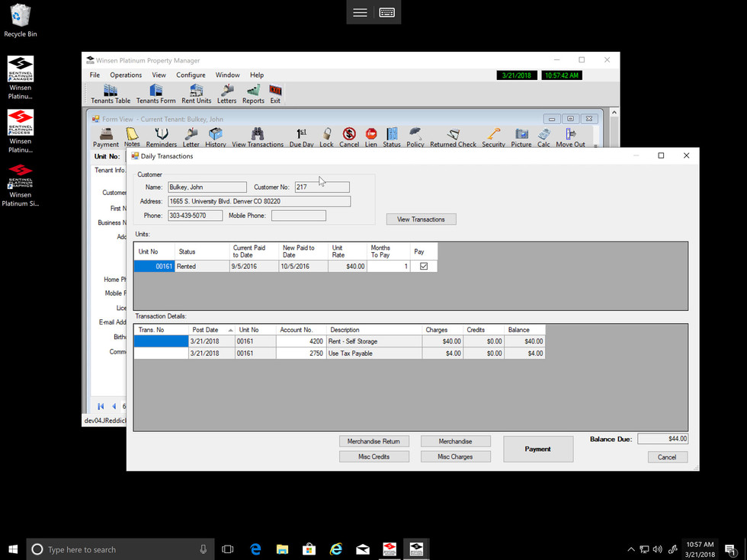This screenshot has height=560, width=747.
Task: Open the on-screen keyboard button at top
Action: [387, 12]
